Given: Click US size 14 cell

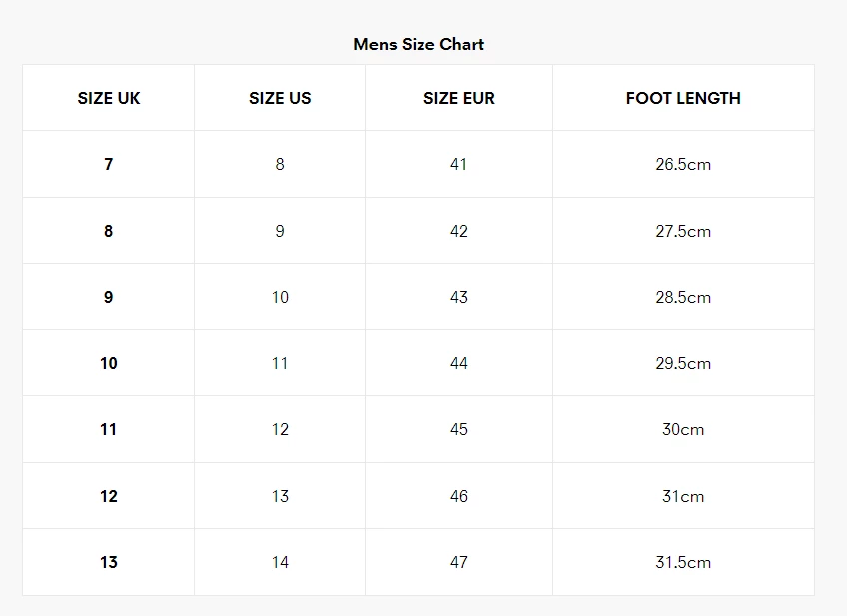Looking at the screenshot, I should coord(280,562).
